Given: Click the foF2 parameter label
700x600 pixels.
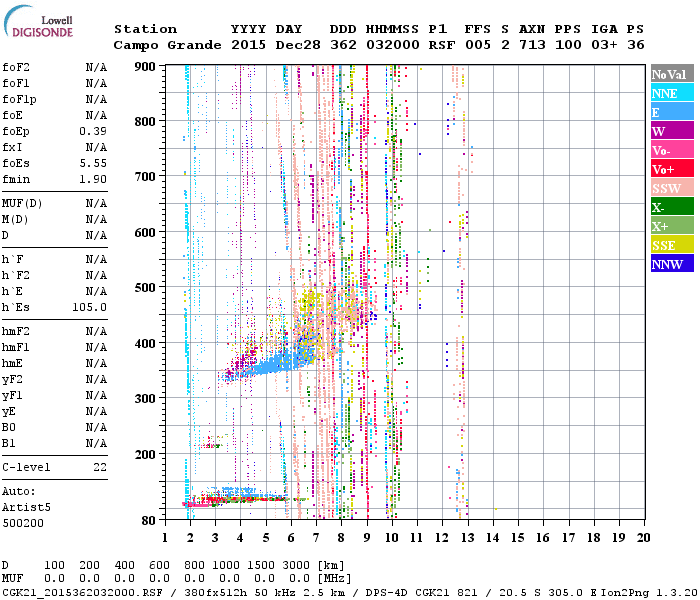Looking at the screenshot, I should 16,67.
